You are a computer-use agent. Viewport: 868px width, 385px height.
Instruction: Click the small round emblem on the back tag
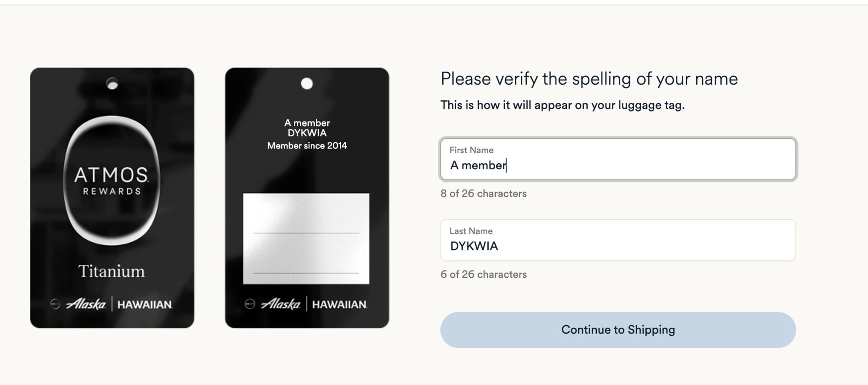coord(250,304)
